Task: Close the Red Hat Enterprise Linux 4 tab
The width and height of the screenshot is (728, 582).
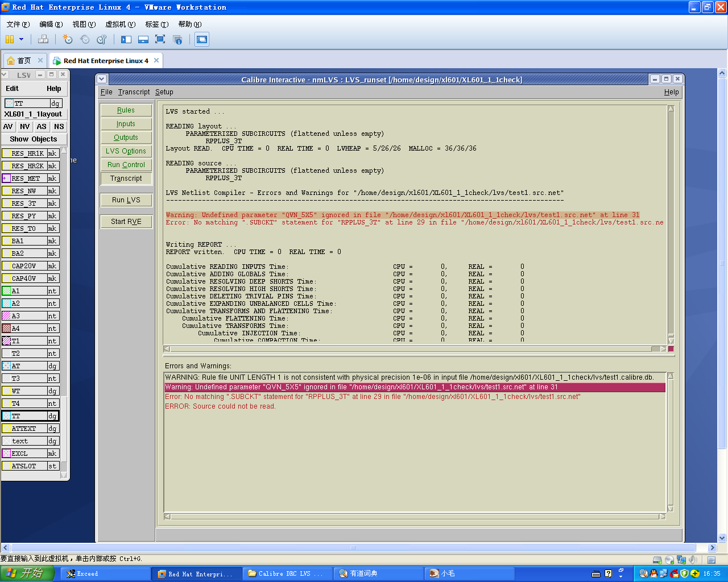Action: tap(156, 60)
